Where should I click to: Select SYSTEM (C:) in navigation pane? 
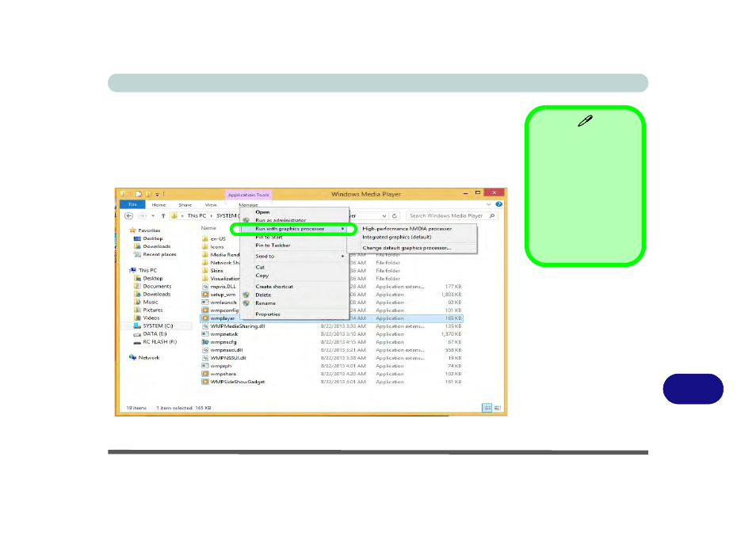click(x=158, y=326)
